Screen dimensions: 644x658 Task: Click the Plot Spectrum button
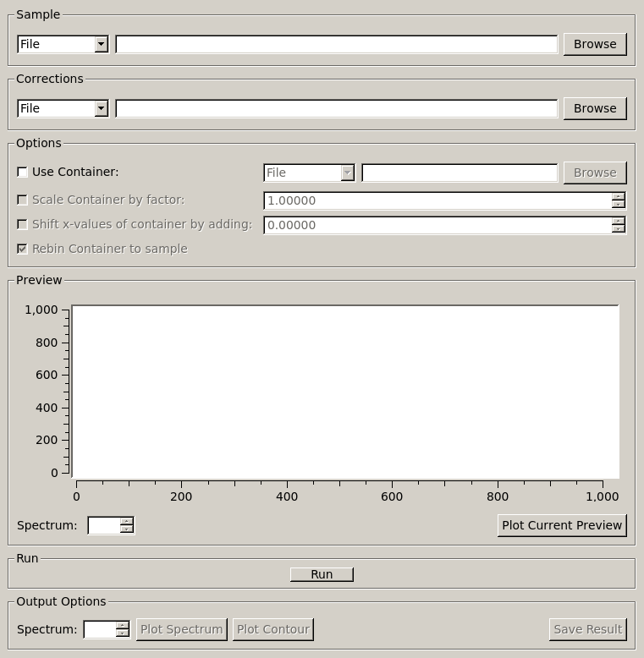click(181, 629)
